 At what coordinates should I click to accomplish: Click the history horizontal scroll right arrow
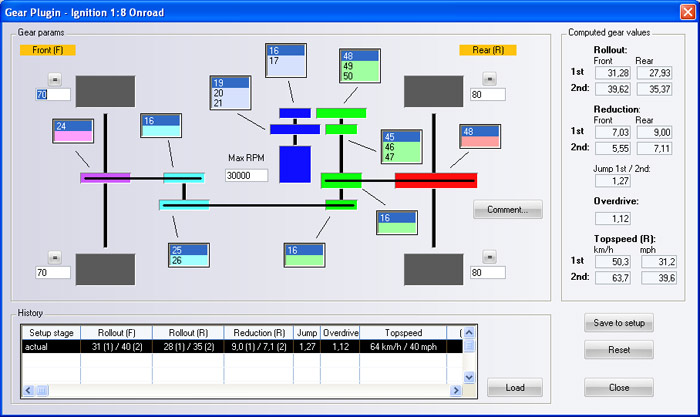point(456,390)
